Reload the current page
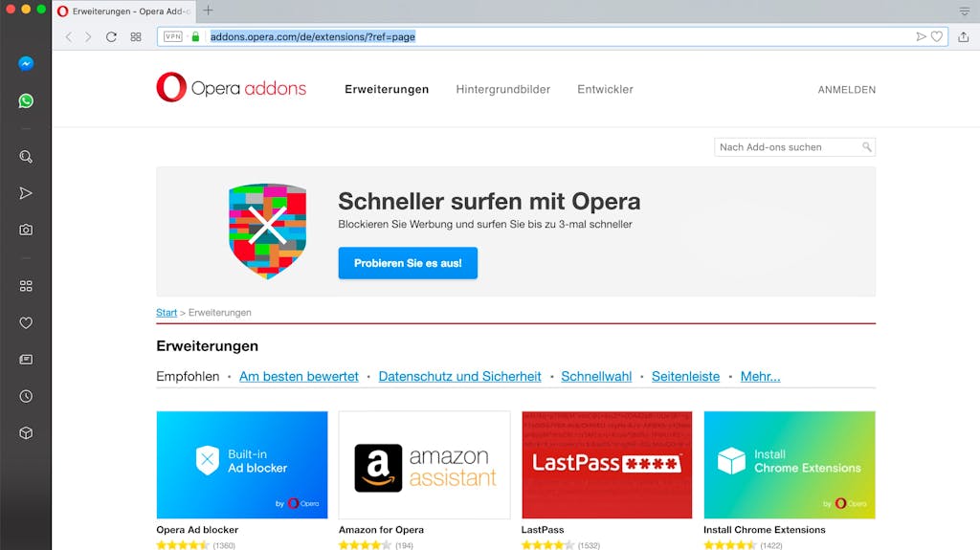 111,37
